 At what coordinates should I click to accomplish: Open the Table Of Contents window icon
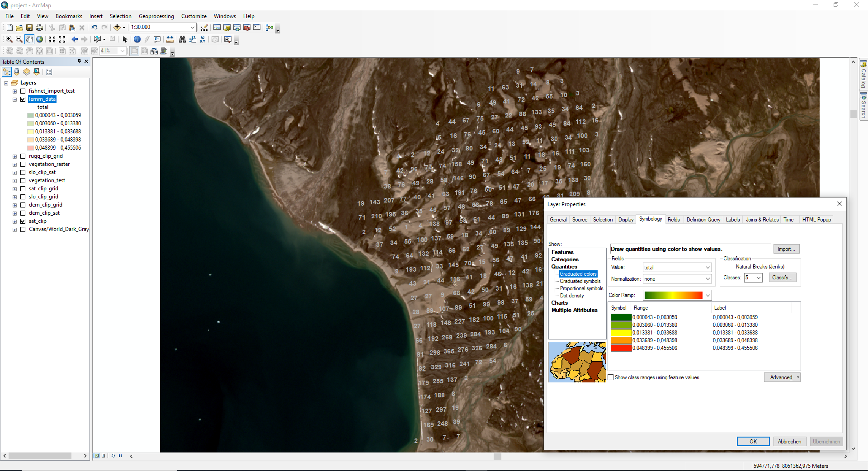(217, 28)
